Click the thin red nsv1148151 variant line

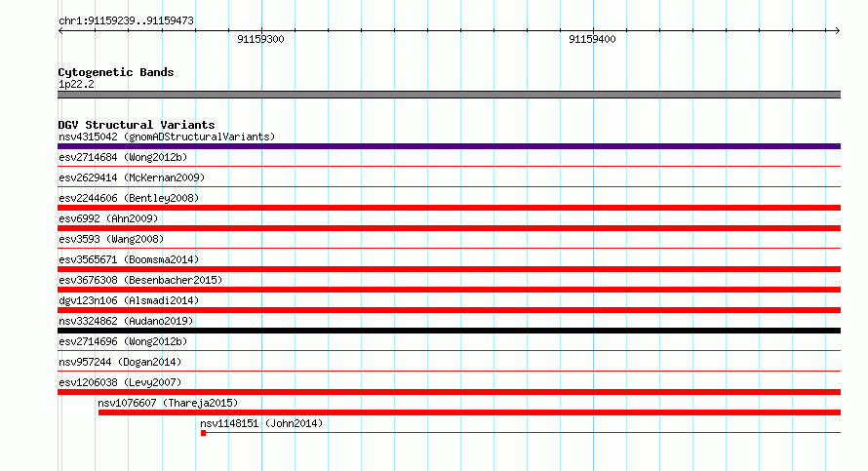[523, 432]
